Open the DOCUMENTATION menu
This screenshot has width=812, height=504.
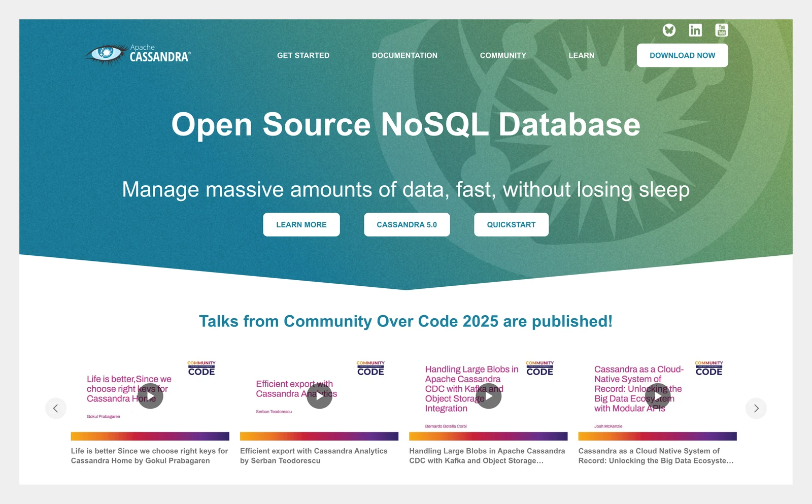[x=404, y=55]
